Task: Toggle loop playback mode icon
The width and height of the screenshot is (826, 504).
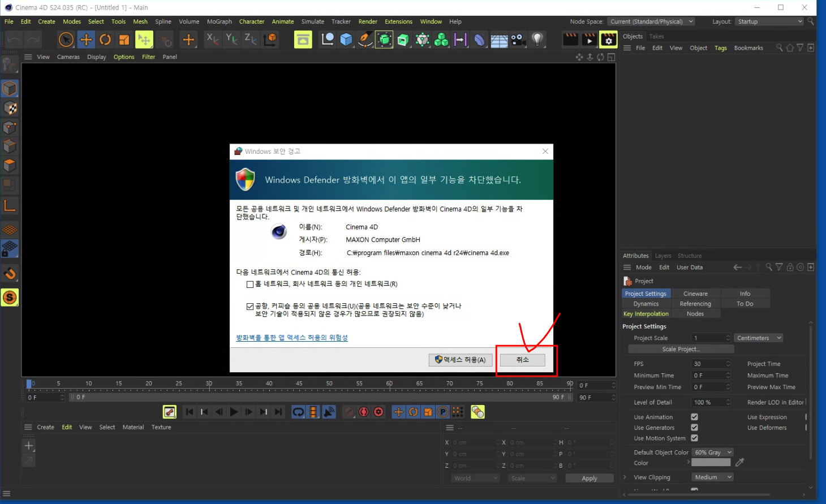Action: pos(298,412)
